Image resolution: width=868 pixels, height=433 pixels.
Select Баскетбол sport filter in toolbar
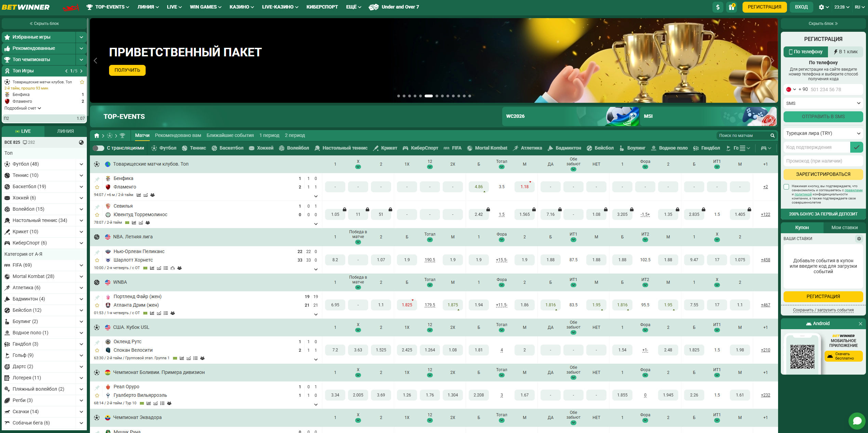[x=227, y=148]
